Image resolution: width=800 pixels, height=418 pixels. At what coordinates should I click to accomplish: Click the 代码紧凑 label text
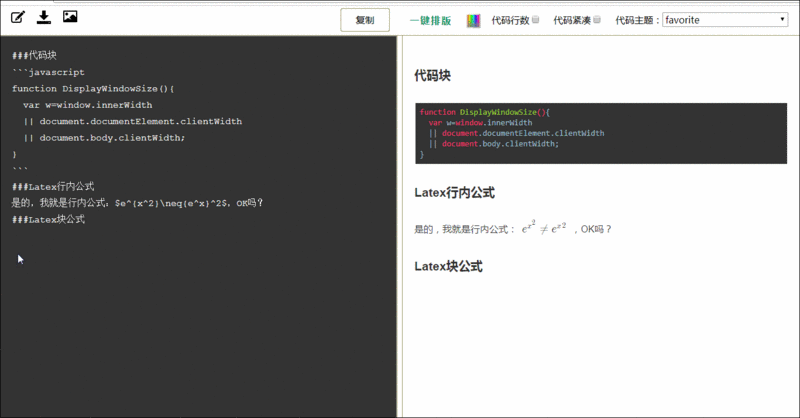pyautogui.click(x=572, y=20)
